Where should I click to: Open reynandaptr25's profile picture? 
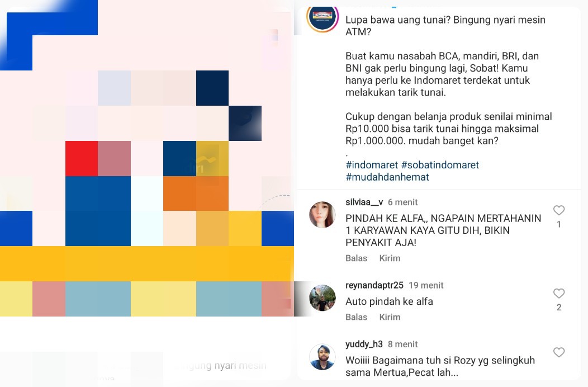(323, 298)
